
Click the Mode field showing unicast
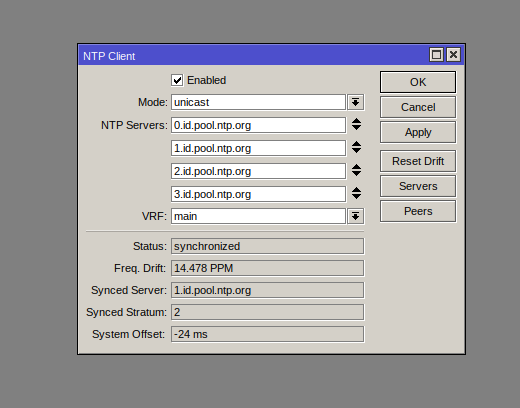(258, 102)
